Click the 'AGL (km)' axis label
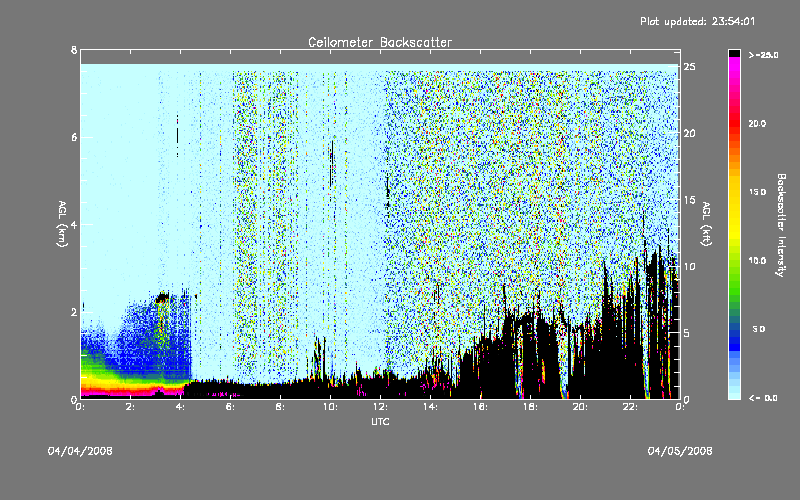 point(62,224)
